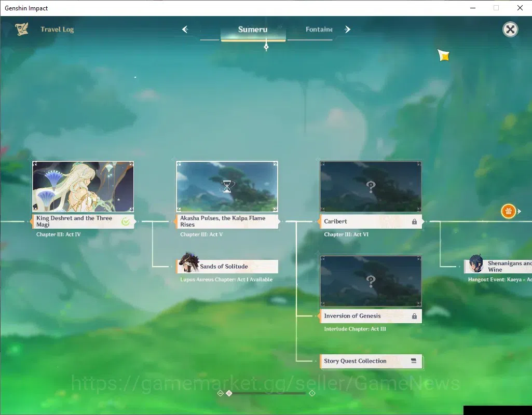Close the Travel Log with round X
The width and height of the screenshot is (532, 415).
point(510,30)
